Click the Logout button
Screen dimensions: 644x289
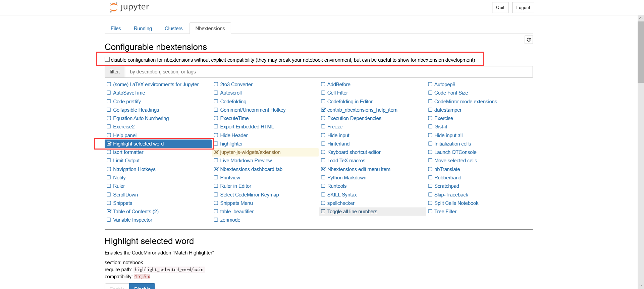(523, 8)
